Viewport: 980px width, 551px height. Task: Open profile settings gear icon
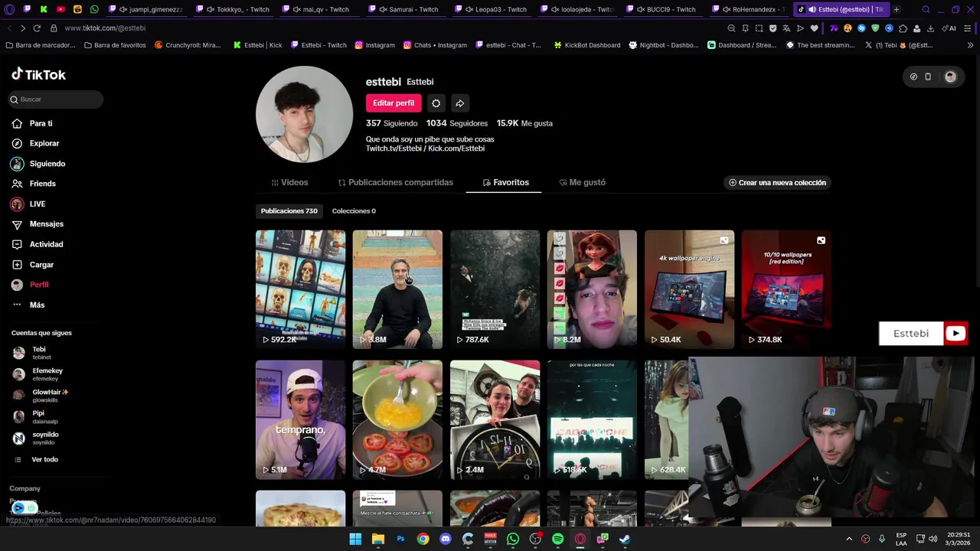[436, 103]
